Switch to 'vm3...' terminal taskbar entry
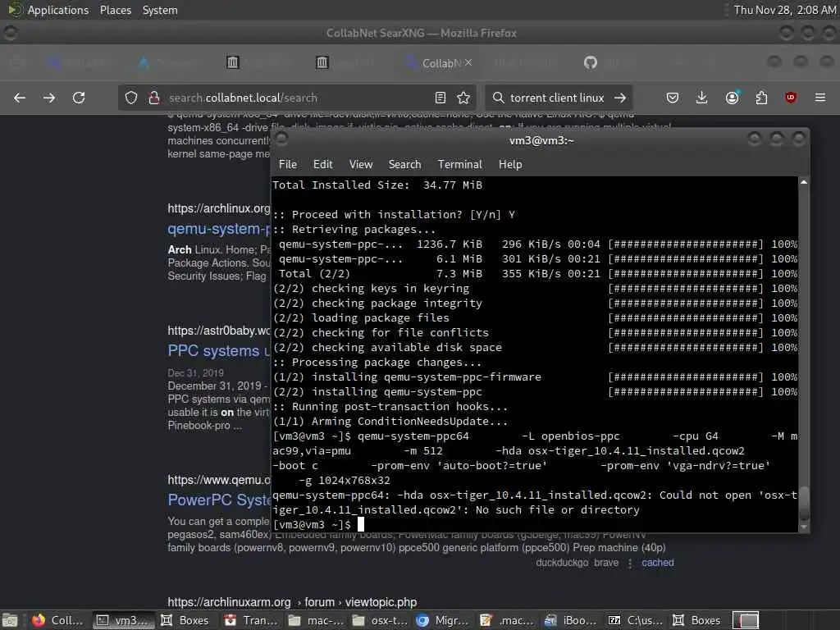 click(123, 620)
